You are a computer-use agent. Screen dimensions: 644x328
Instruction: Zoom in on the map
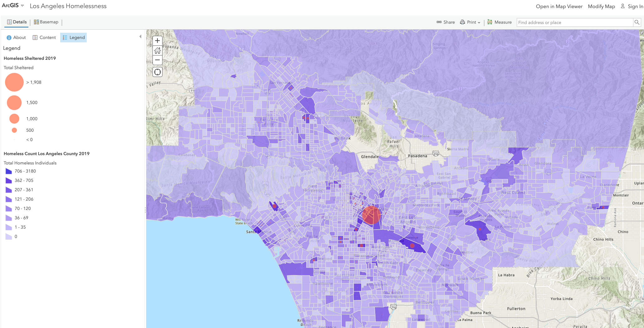point(157,40)
